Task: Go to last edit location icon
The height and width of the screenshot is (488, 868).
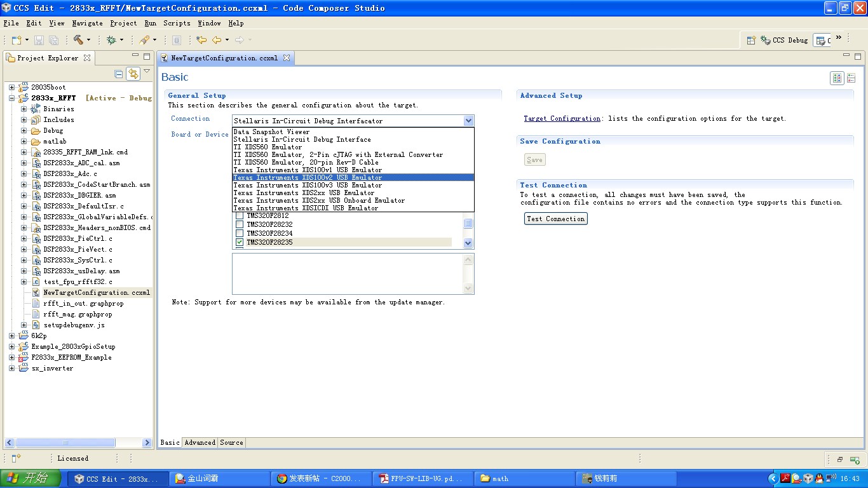Action: 201,40
